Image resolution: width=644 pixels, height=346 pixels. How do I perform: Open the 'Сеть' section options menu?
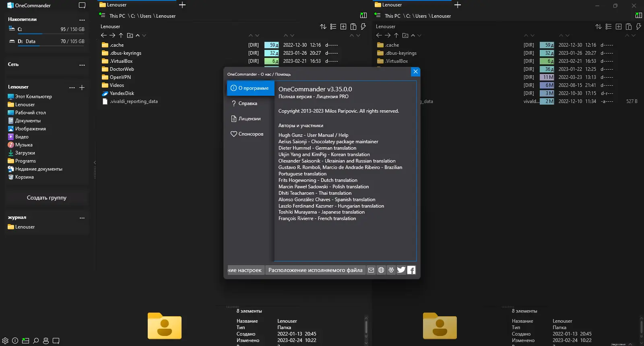pos(82,65)
